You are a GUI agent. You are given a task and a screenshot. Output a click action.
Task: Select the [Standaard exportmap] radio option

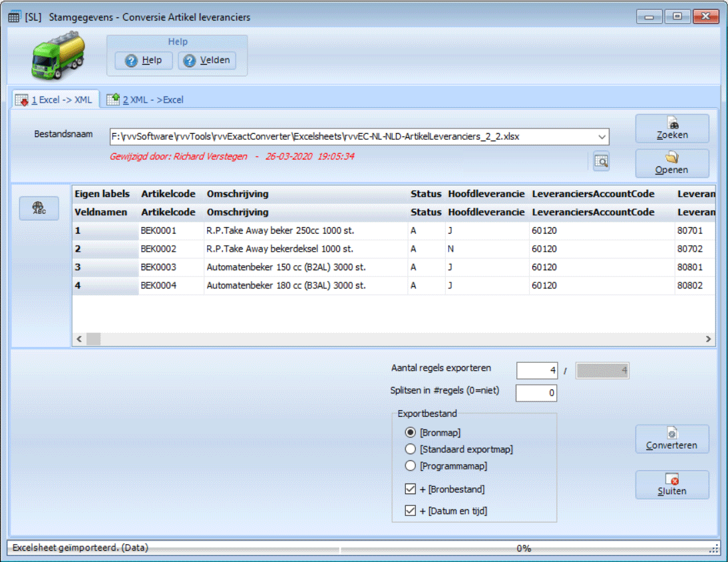point(411,449)
